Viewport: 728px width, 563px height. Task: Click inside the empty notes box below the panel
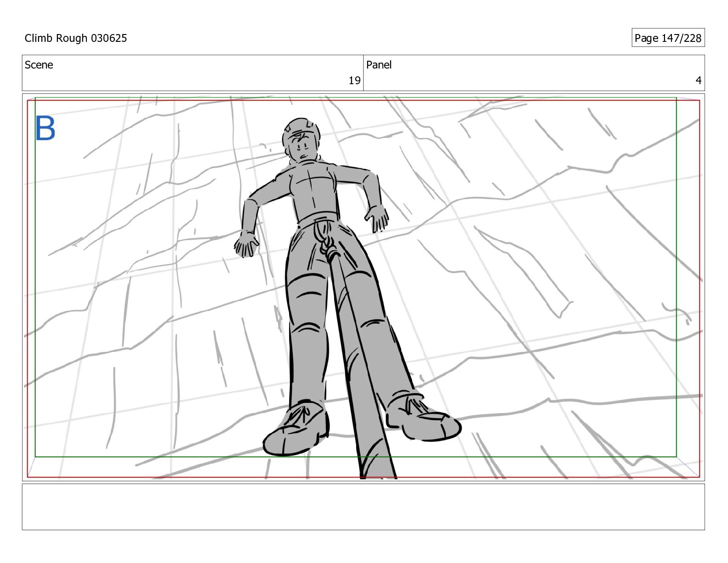coord(363,506)
